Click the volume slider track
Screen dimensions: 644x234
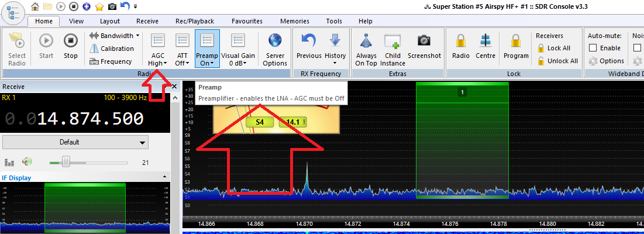point(94,162)
